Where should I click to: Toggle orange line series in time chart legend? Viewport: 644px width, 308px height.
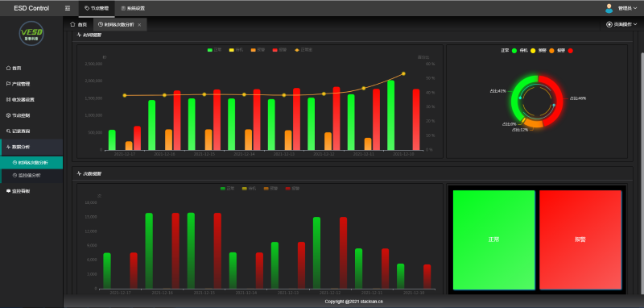click(x=303, y=50)
